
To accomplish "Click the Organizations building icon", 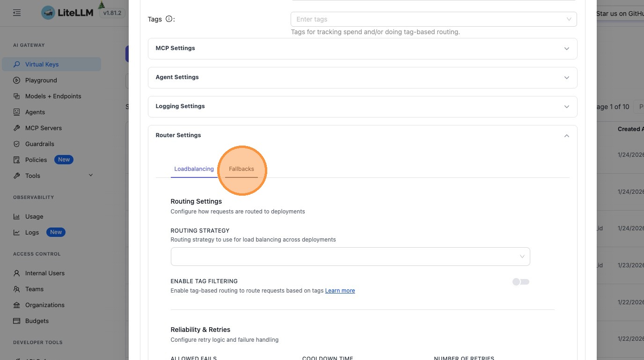I will pyautogui.click(x=17, y=305).
